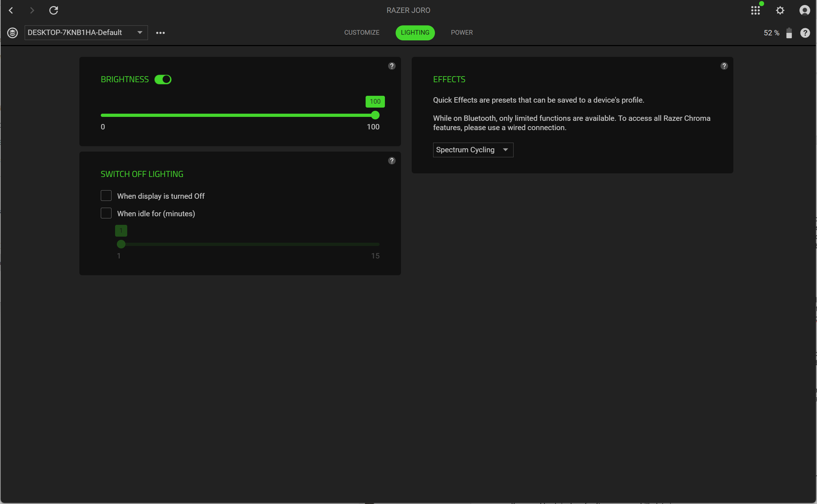Click the battery status icon
Image resolution: width=817 pixels, height=504 pixels.
pyautogui.click(x=789, y=33)
